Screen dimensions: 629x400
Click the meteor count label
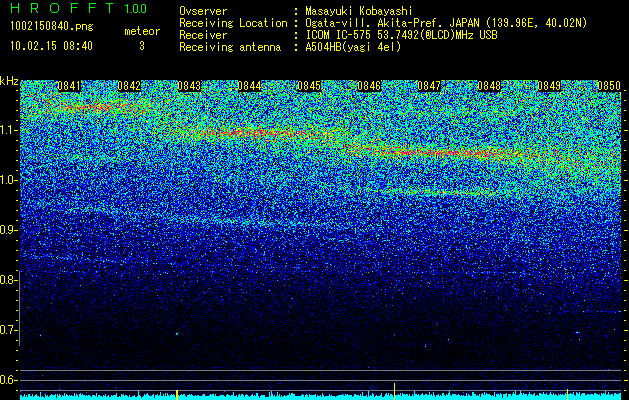[142, 31]
